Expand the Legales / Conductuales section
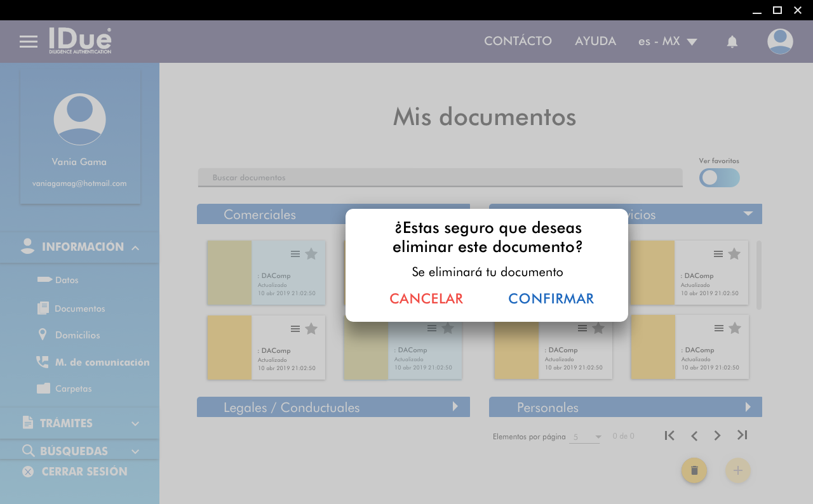Screen dimensions: 813x504 455,407
